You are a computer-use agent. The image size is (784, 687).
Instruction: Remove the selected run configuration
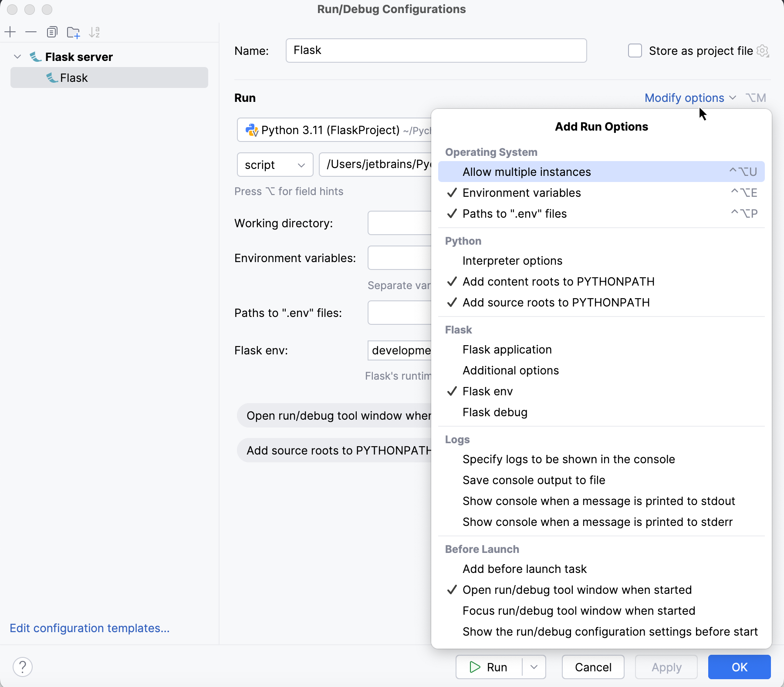pyautogui.click(x=31, y=32)
